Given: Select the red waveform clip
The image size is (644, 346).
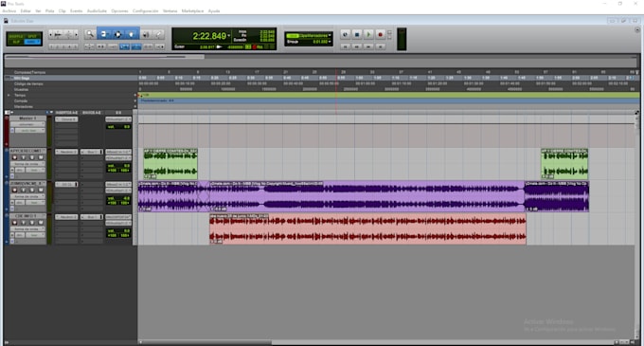Looking at the screenshot, I should [x=367, y=228].
